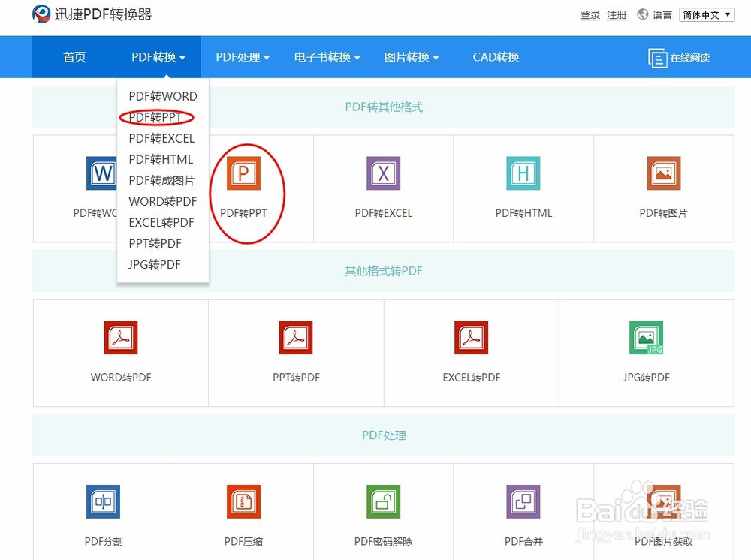Choose the PDF图片获取 icon
The height and width of the screenshot is (560, 751).
663,501
